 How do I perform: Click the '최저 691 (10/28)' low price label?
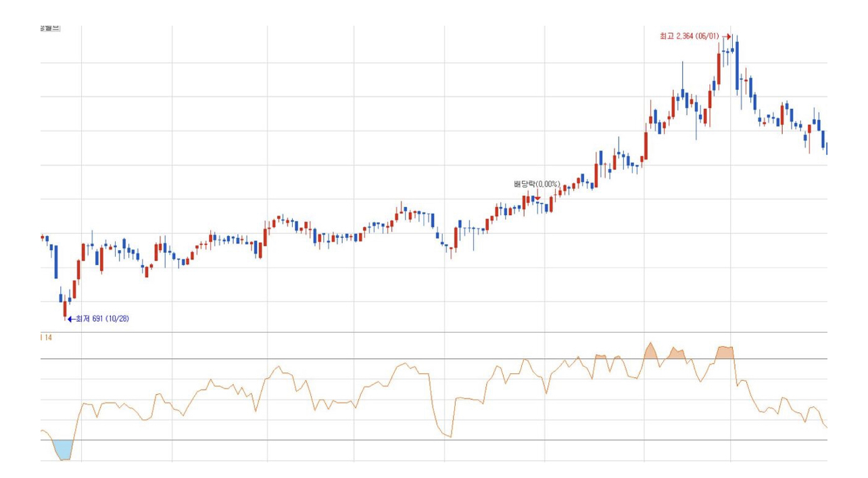(101, 318)
